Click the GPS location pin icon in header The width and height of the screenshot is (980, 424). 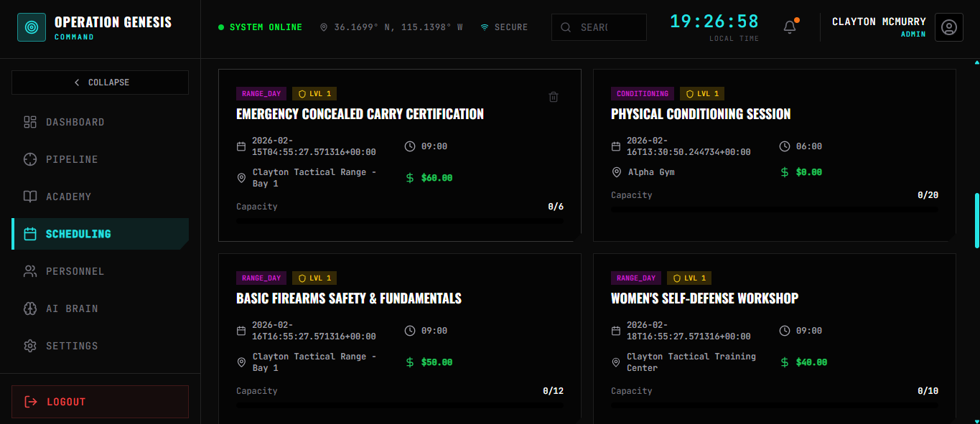pos(324,27)
